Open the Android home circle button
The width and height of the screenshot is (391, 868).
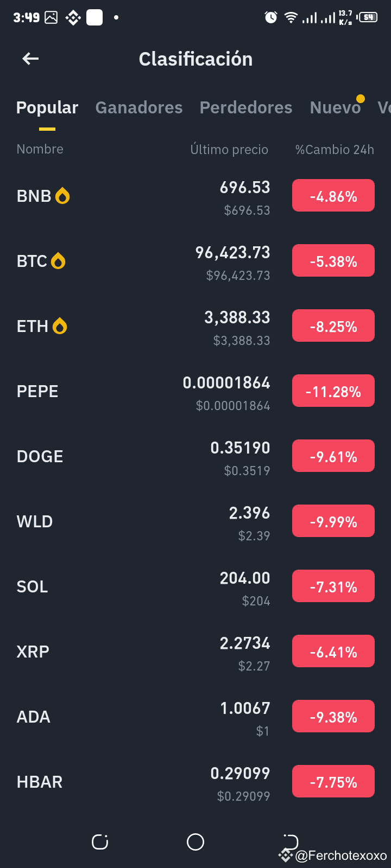(195, 842)
